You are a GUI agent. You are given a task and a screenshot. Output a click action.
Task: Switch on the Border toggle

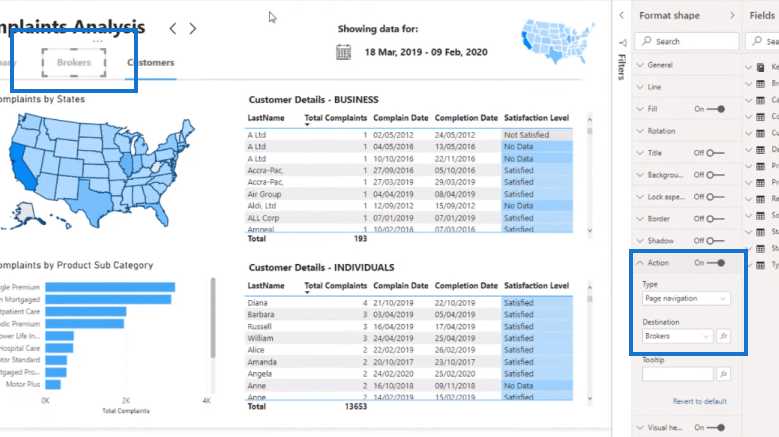[x=716, y=219]
